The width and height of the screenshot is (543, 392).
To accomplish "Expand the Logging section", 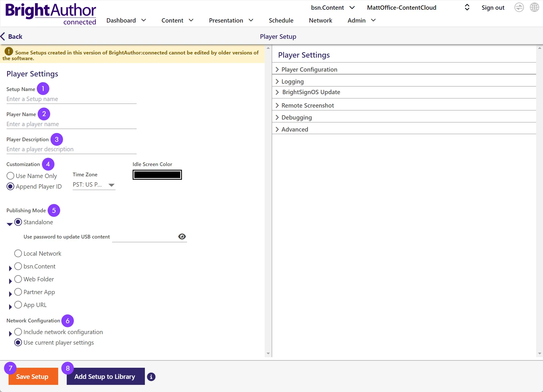I will coord(404,81).
